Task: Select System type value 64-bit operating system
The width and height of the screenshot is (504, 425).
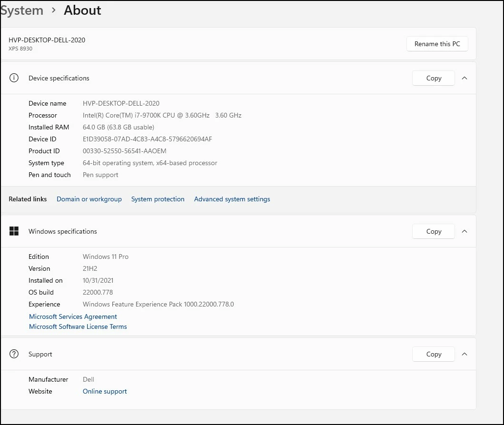Action: click(x=150, y=163)
